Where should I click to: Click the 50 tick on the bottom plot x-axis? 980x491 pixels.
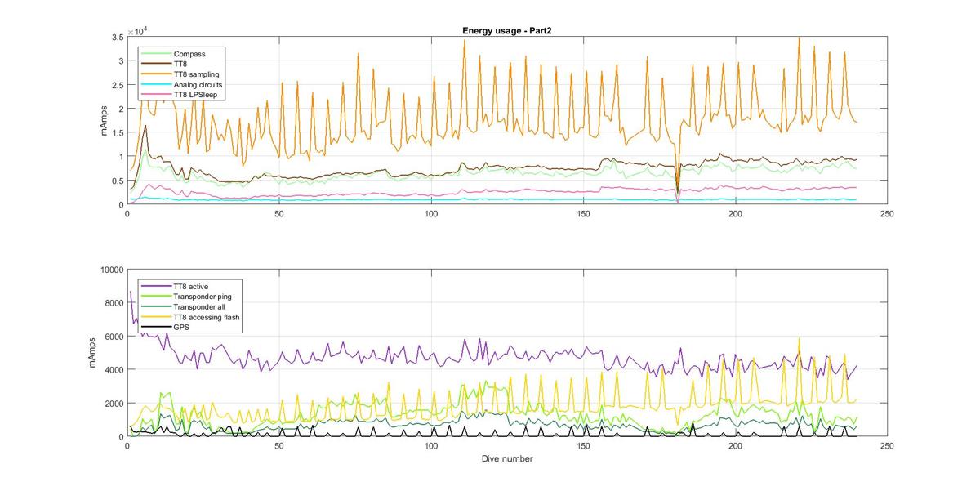[279, 446]
